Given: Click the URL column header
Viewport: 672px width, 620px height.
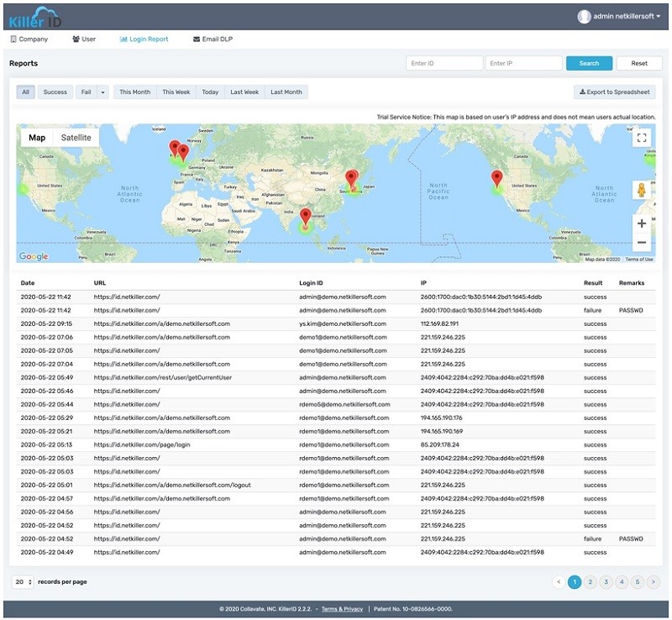Looking at the screenshot, I should [99, 283].
